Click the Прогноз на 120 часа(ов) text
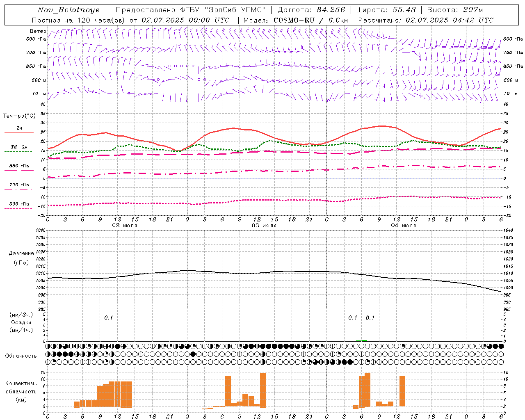Screen dimensions: 525x420 79,20
